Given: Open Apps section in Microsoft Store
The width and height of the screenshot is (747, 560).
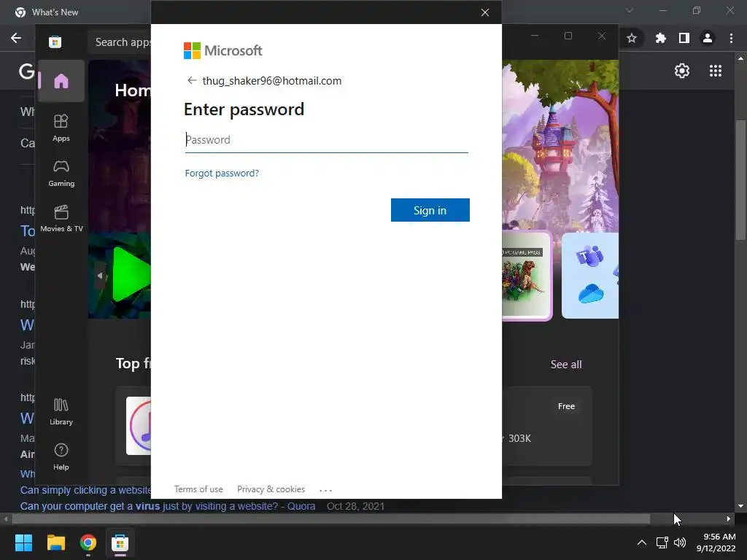Looking at the screenshot, I should (x=61, y=128).
